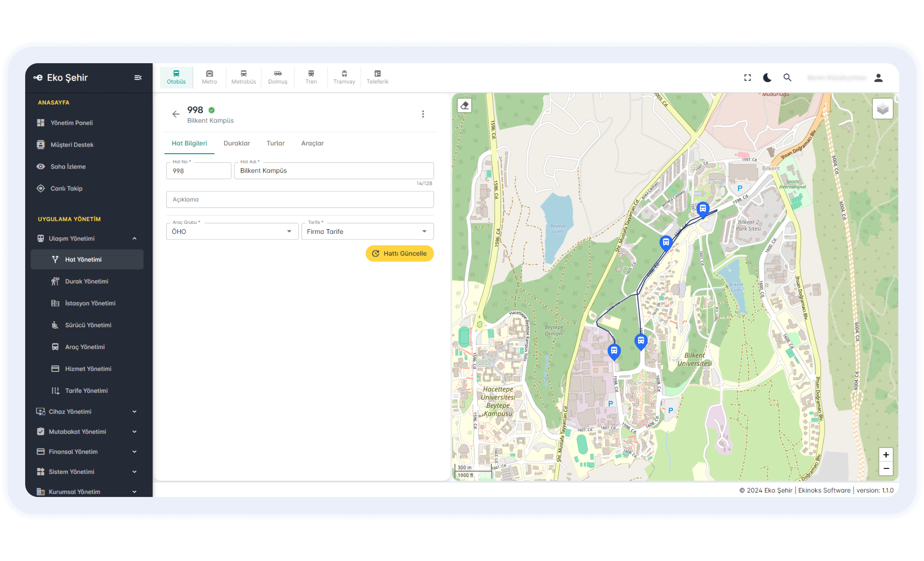The image size is (924, 561).
Task: Click the northernmost bus stop marker on map
Action: click(703, 209)
